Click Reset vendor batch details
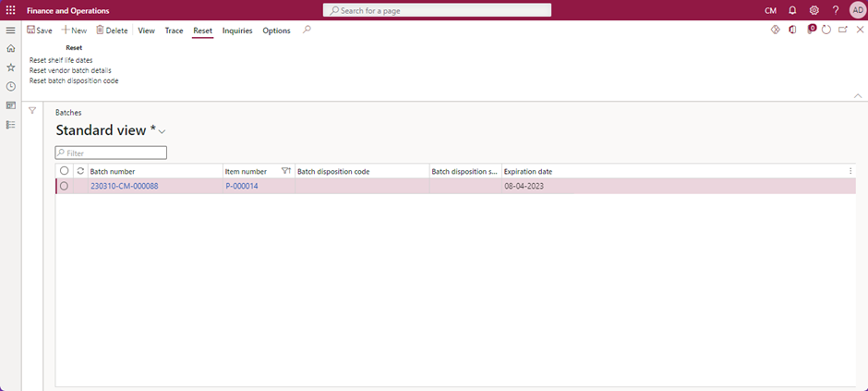The width and height of the screenshot is (868, 391). pyautogui.click(x=70, y=70)
